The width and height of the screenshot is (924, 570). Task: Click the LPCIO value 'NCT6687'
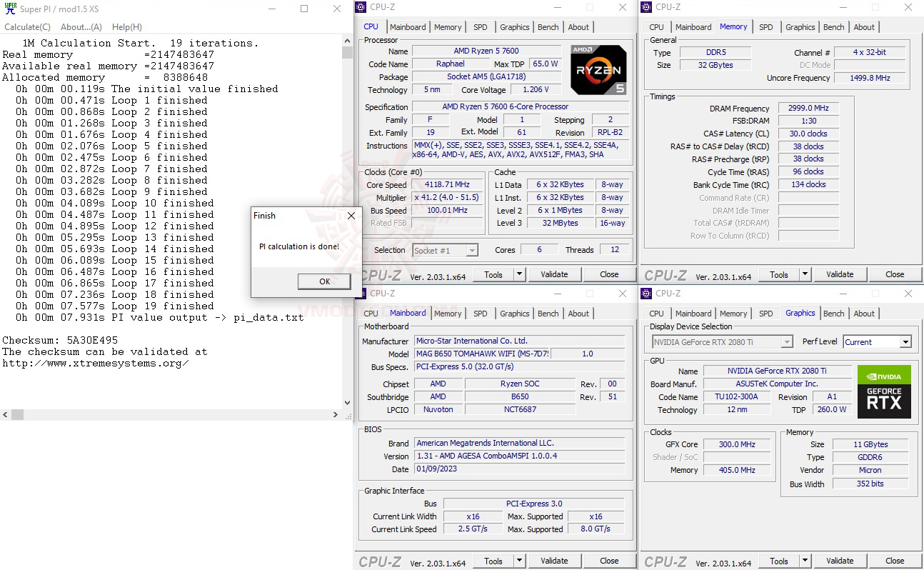click(x=520, y=410)
